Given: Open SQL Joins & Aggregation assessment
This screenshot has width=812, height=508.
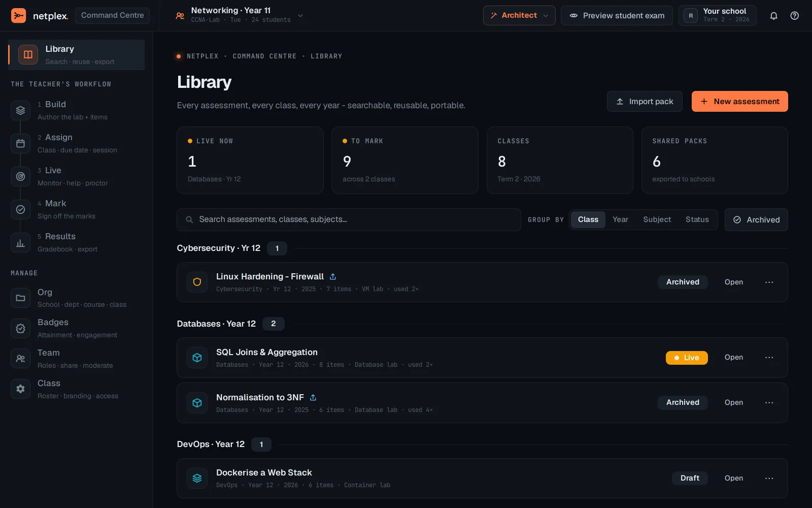Looking at the screenshot, I should (733, 357).
